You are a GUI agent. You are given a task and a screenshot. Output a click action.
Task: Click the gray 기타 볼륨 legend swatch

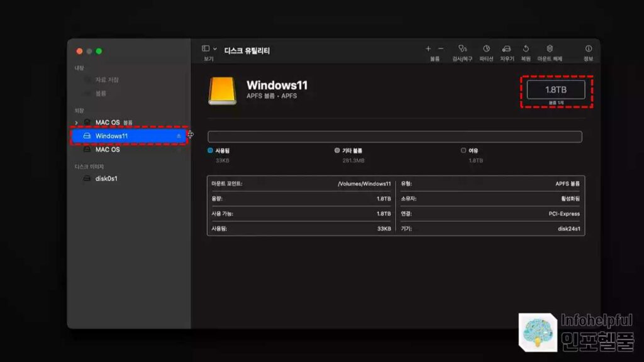coord(337,151)
